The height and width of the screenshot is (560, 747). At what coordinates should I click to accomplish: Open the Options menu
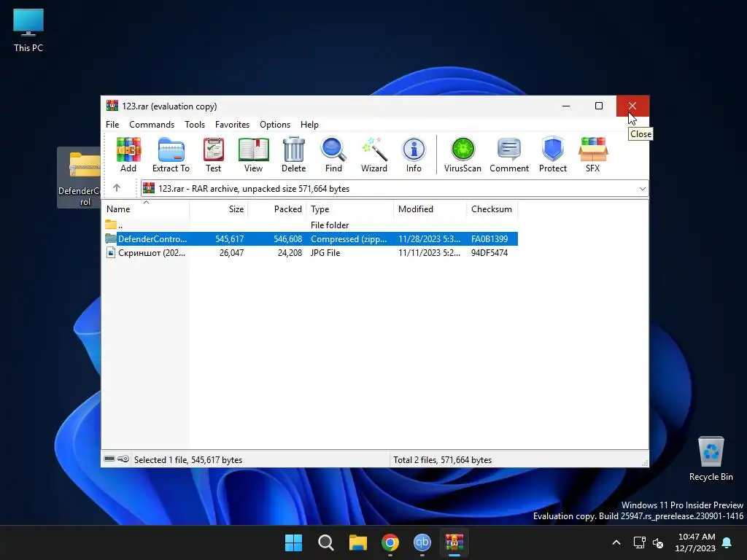pyautogui.click(x=275, y=124)
